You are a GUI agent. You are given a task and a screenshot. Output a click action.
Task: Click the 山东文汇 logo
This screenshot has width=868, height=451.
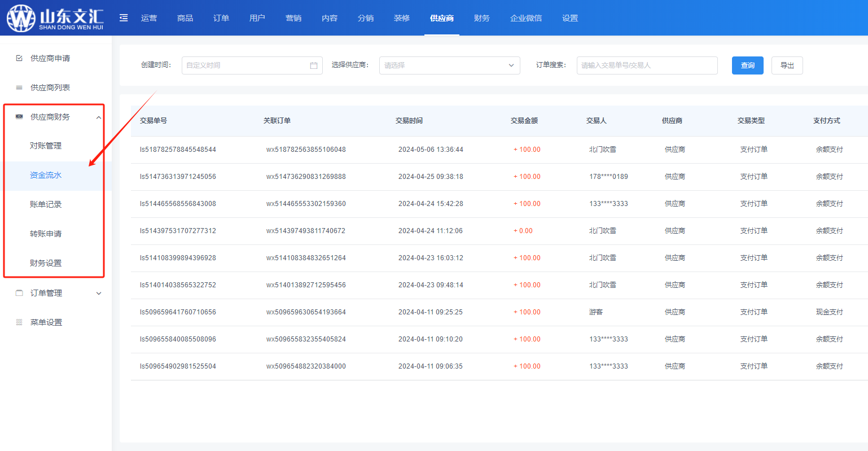point(55,17)
